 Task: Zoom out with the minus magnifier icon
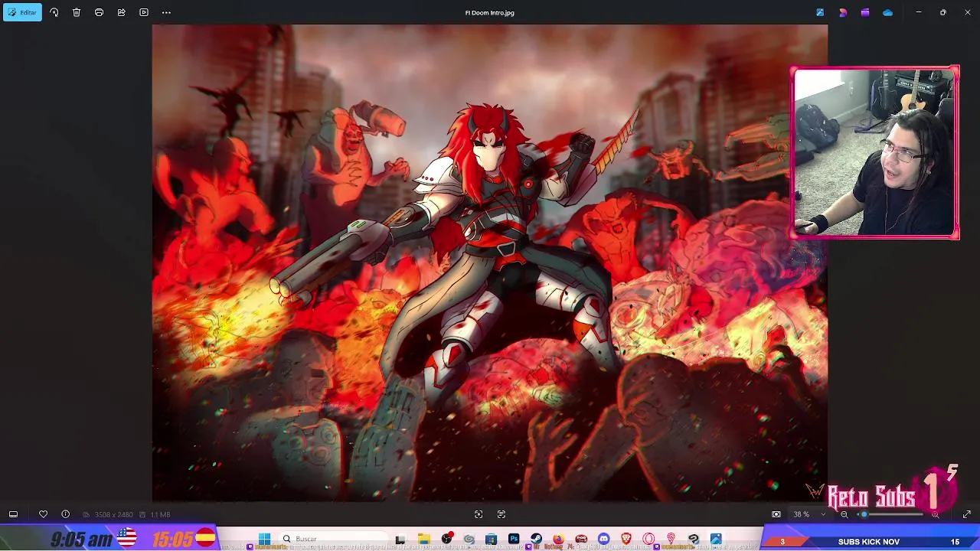pos(844,514)
